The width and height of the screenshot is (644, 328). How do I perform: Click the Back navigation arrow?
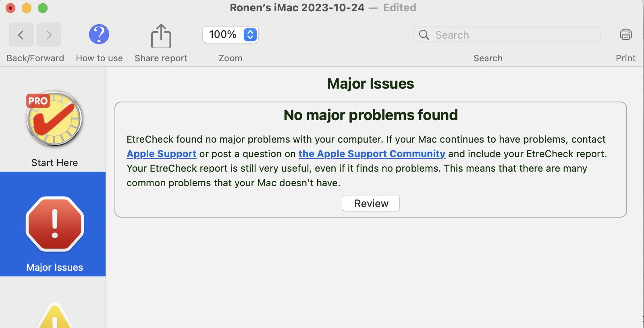21,35
